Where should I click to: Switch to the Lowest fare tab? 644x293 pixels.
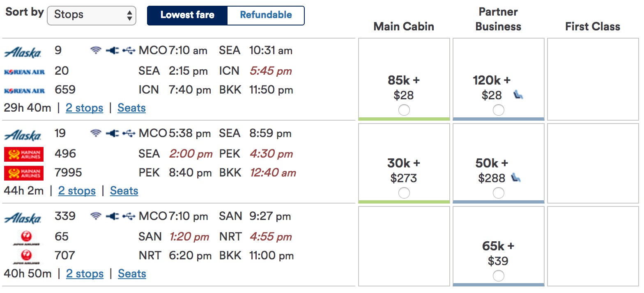[x=187, y=16]
